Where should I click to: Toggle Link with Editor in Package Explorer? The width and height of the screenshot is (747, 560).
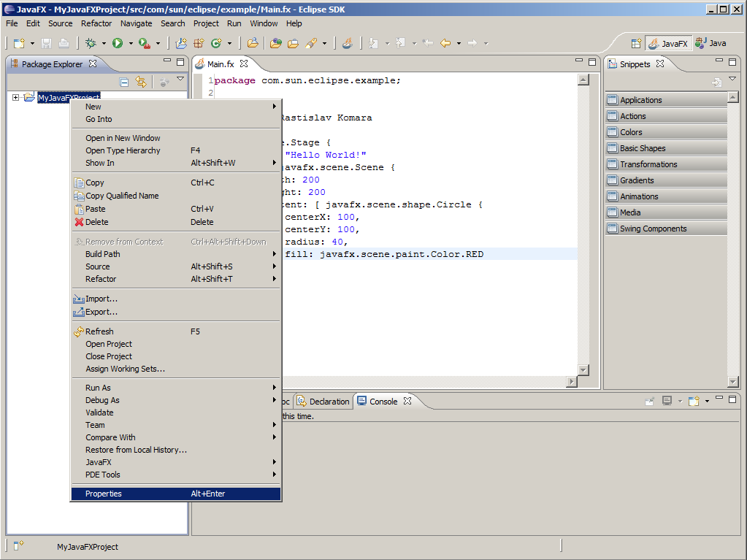[141, 83]
